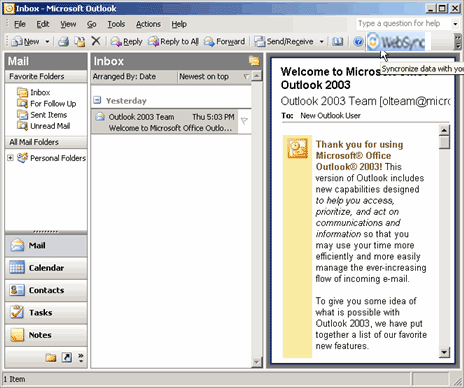Open the Actions menu

click(148, 24)
